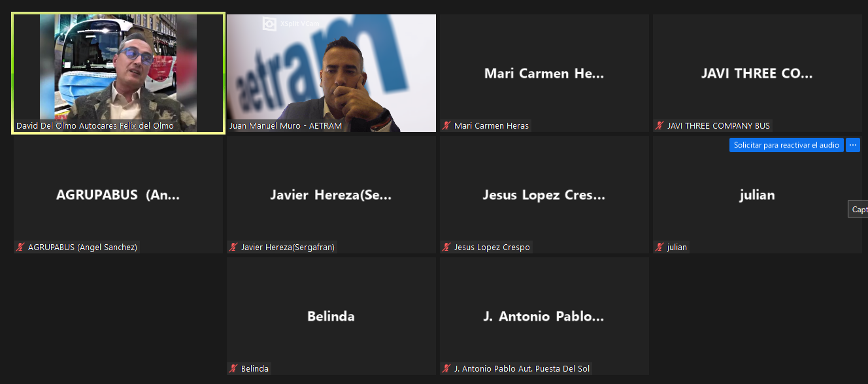Image resolution: width=868 pixels, height=384 pixels.
Task: Click muted microphone icon beside Mari Carmen Heras
Action: point(447,125)
